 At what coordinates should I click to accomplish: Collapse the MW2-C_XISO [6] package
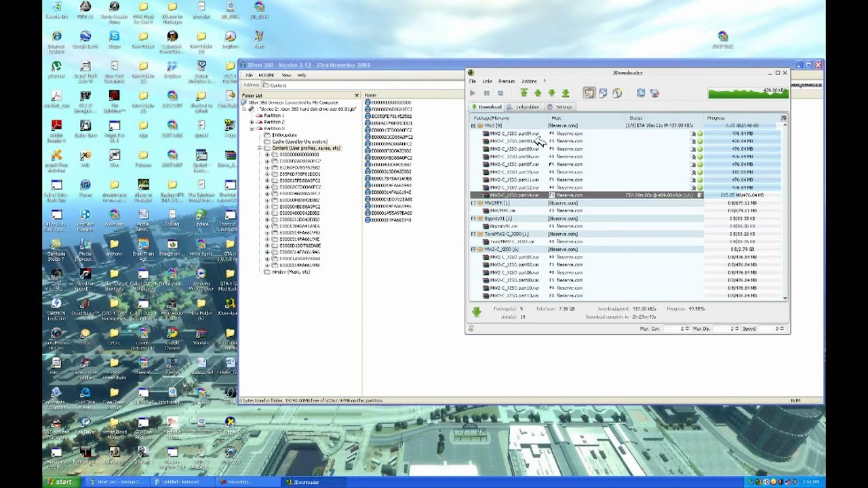(x=473, y=249)
